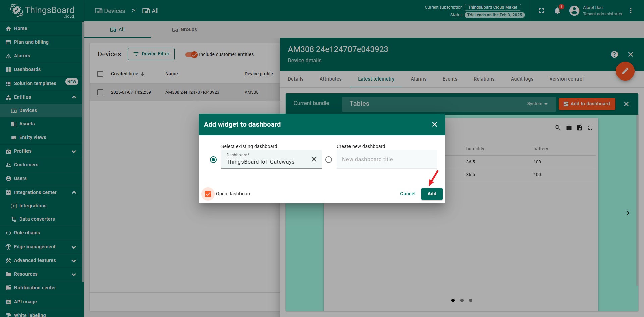Click Cancel in dialog
The height and width of the screenshot is (317, 644).
(x=408, y=194)
